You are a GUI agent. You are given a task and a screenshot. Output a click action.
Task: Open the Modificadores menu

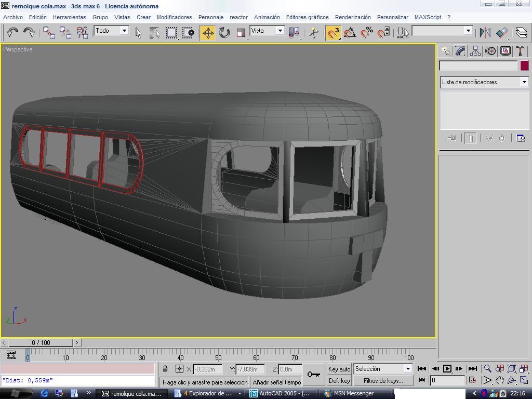[174, 17]
